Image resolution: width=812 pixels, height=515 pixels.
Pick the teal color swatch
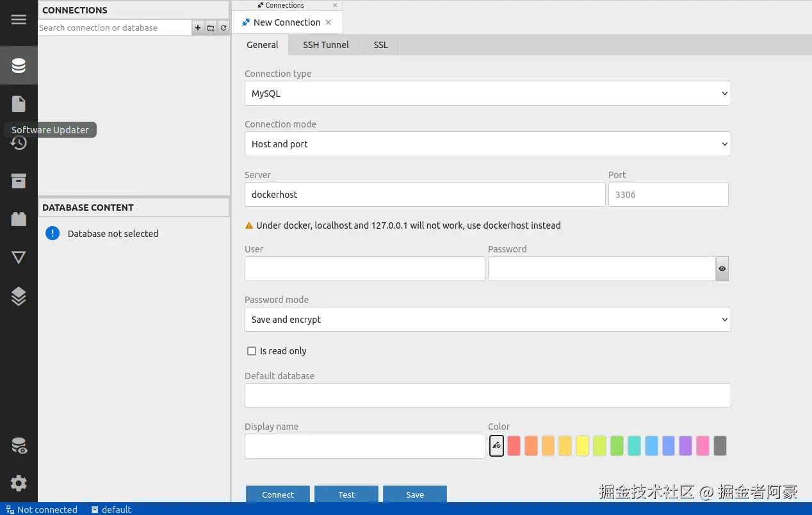634,446
